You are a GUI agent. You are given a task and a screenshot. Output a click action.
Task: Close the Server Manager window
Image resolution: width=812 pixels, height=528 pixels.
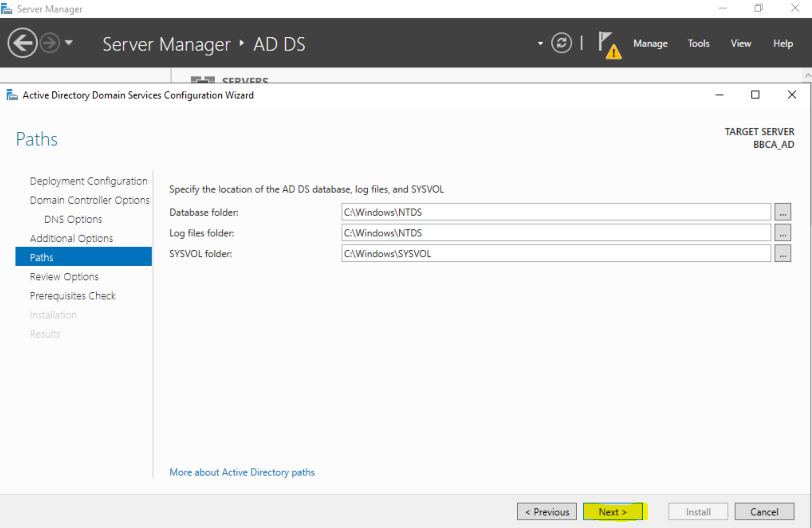click(795, 8)
